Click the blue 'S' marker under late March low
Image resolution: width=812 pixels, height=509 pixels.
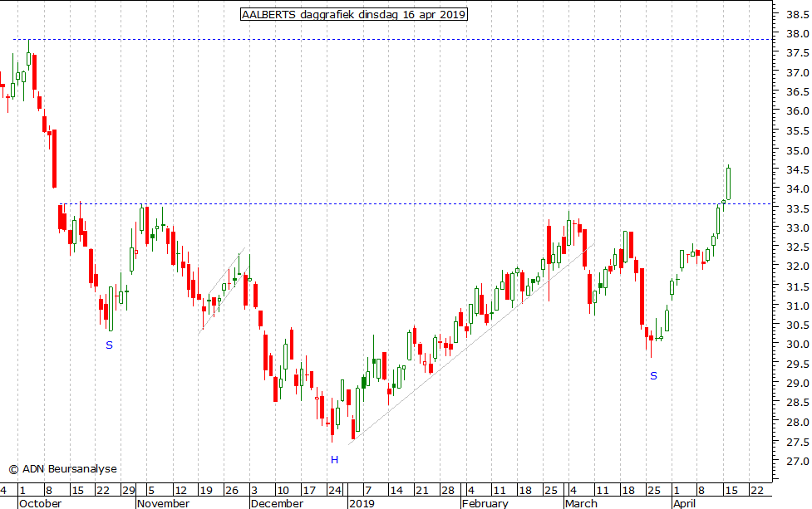tap(653, 376)
